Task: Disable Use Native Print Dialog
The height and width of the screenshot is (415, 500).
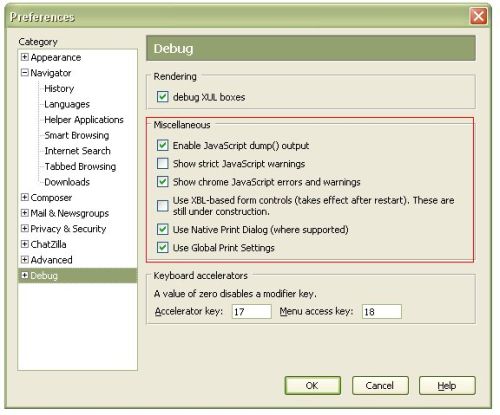Action: coord(163,229)
